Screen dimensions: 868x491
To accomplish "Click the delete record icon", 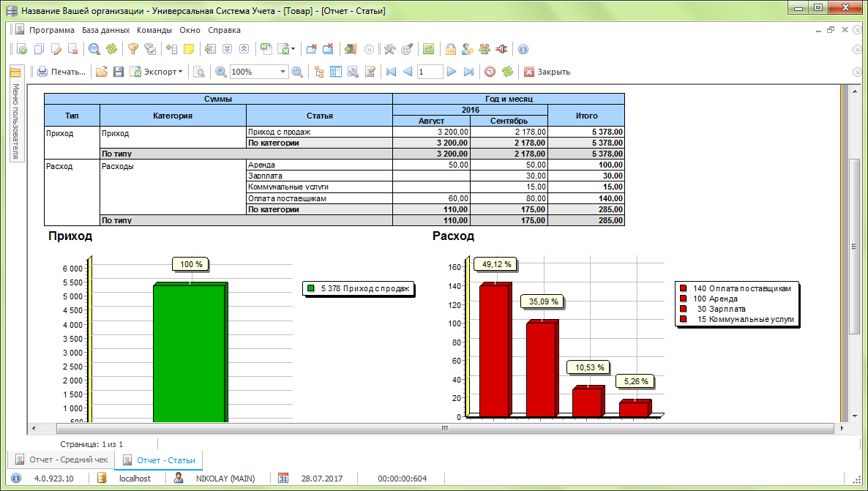I will click(x=72, y=49).
